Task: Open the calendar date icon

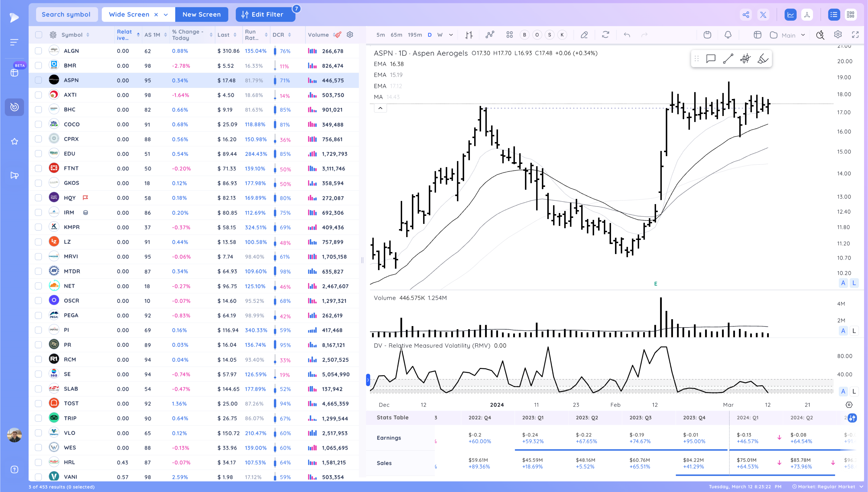Action: (707, 35)
